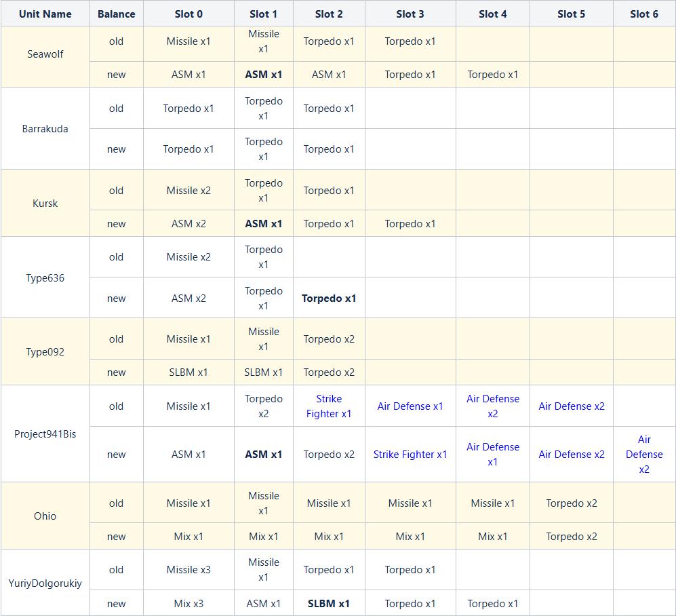Select Torpedo x2 in Project941Bis new Slot 2
Viewport: 676px width, 616px height.
coord(329,455)
